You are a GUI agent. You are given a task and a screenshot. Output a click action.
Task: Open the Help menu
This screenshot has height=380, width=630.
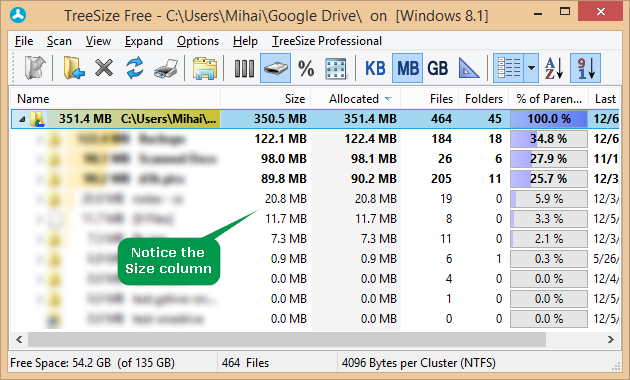(245, 41)
